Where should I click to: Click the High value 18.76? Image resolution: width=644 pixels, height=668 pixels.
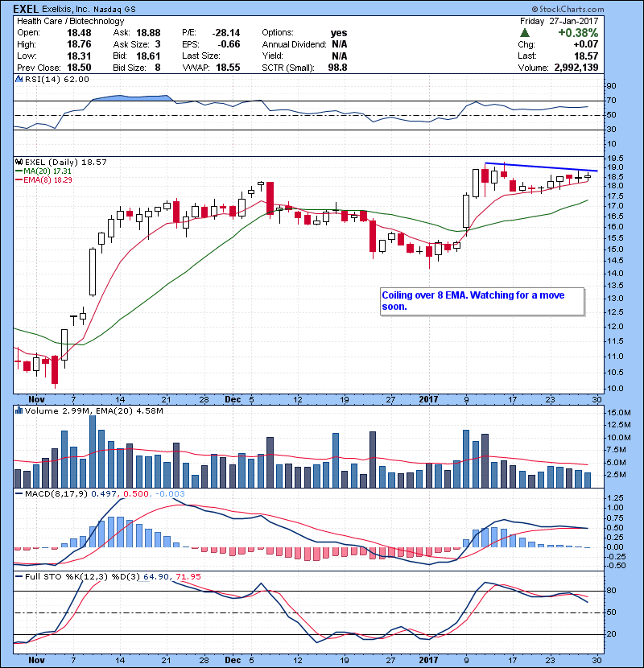click(x=79, y=44)
